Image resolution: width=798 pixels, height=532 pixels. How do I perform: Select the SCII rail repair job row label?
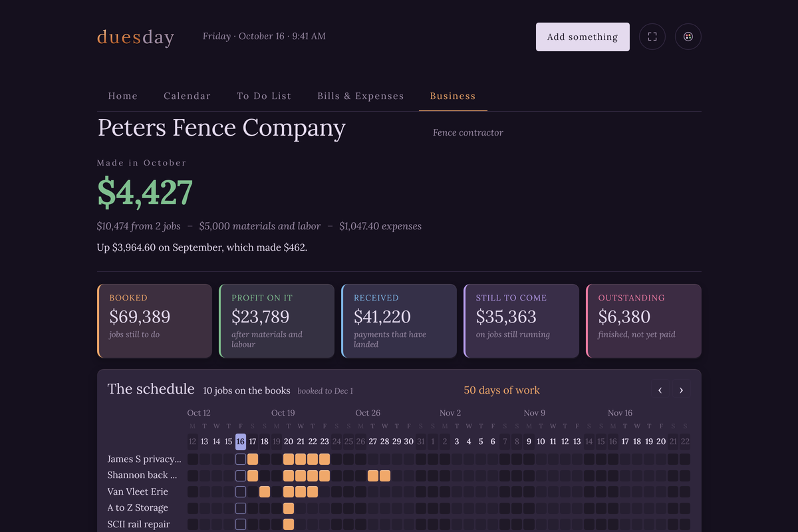point(139,524)
